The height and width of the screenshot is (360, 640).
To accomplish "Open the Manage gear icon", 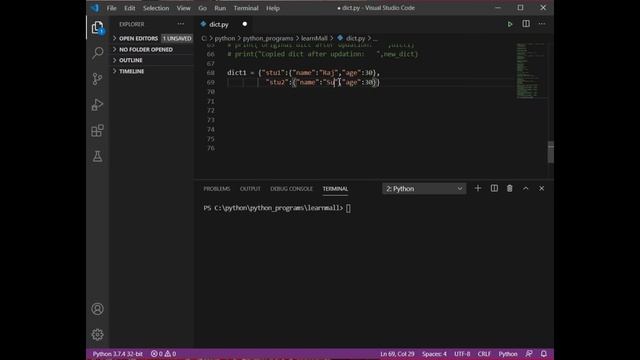I will point(98,335).
